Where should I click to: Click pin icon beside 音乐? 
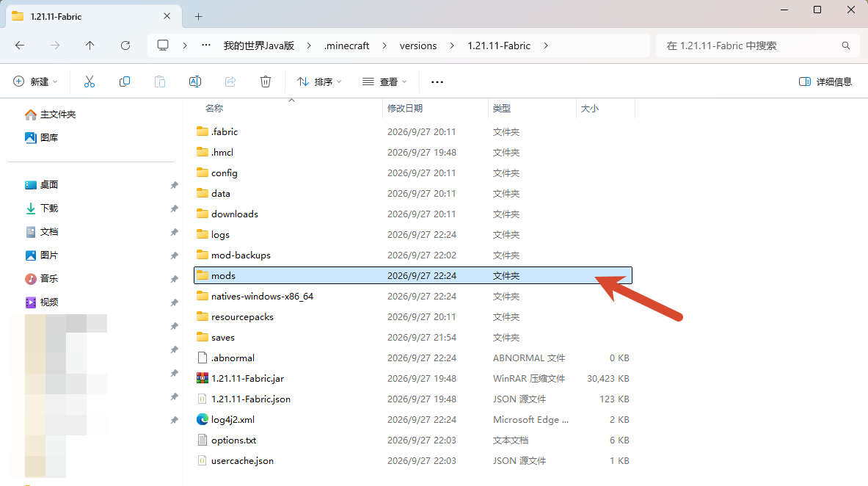(x=174, y=279)
